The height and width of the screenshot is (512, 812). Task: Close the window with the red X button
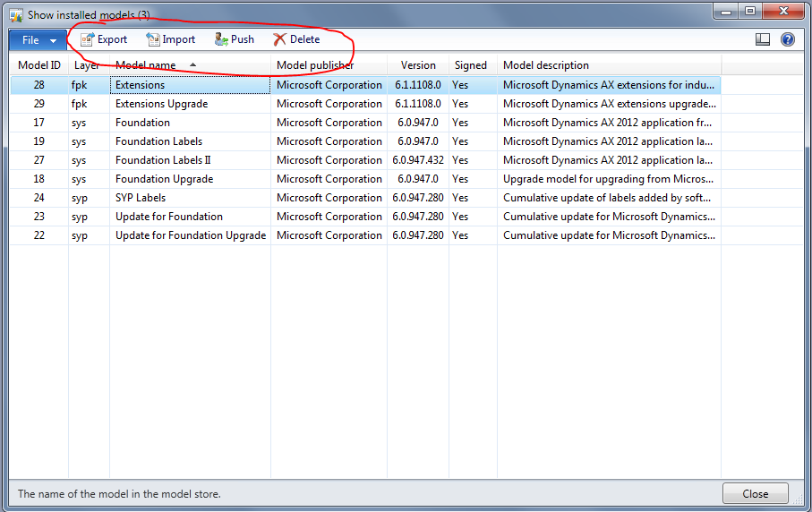783,11
